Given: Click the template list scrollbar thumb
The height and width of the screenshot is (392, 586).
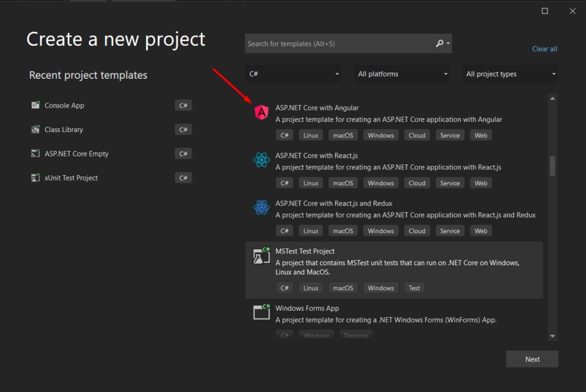Looking at the screenshot, I should point(553,166).
